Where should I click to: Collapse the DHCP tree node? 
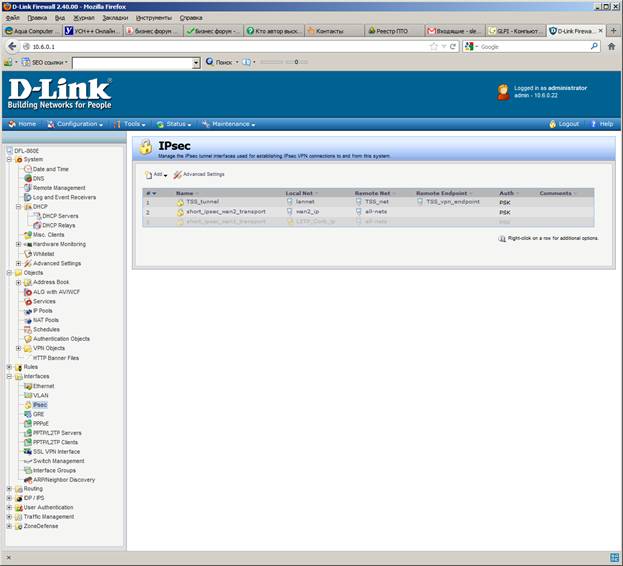point(18,207)
